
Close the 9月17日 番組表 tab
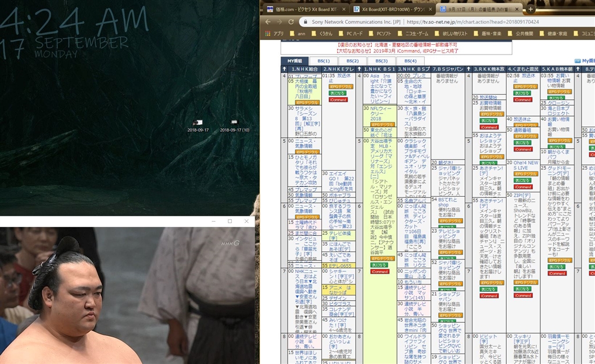[517, 9]
